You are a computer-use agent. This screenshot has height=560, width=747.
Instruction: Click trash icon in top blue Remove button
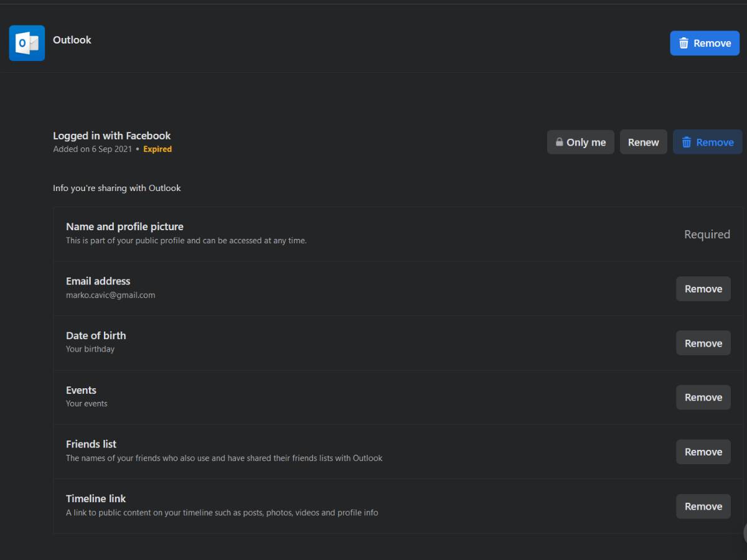coord(684,43)
